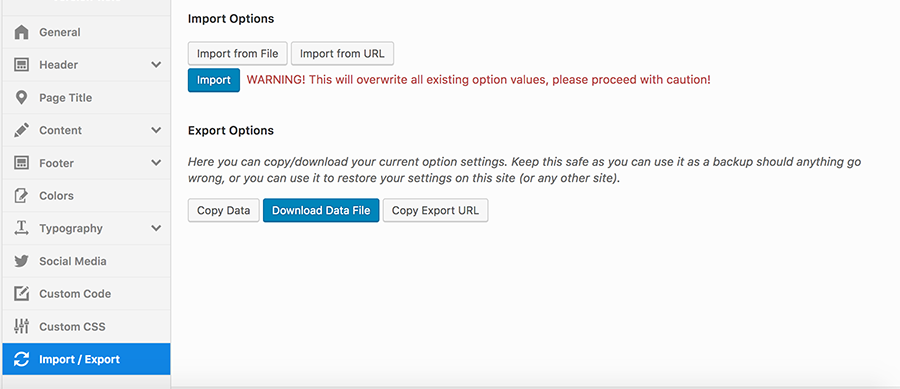Expand the Header section chevron
Screen dimensions: 900x389
[x=156, y=65]
